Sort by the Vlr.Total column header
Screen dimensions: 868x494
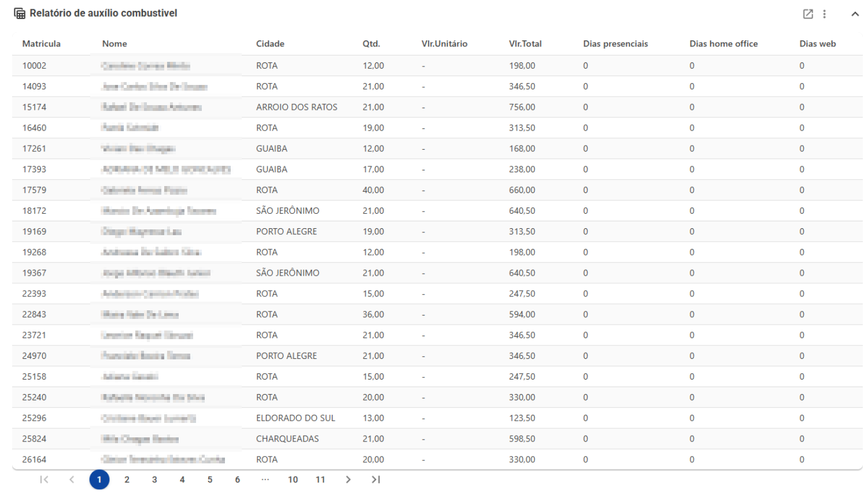pyautogui.click(x=525, y=44)
